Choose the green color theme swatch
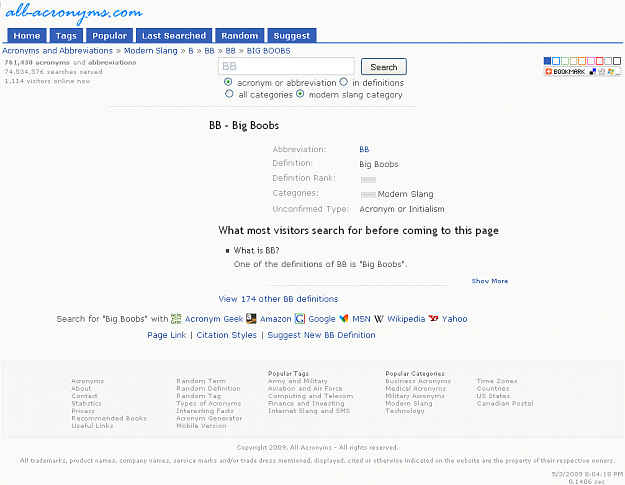This screenshot has width=625, height=485. pos(565,61)
